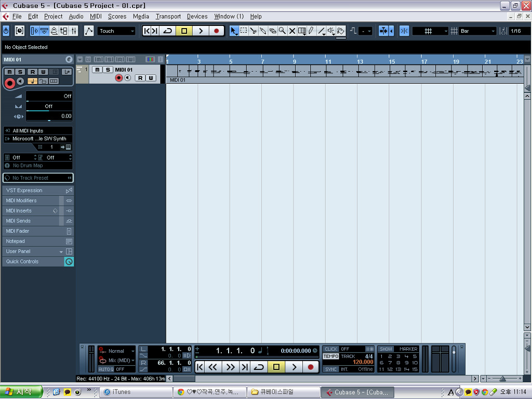This screenshot has width=532, height=399.
Task: Toggle the Snap on/off button
Action: (x=404, y=31)
